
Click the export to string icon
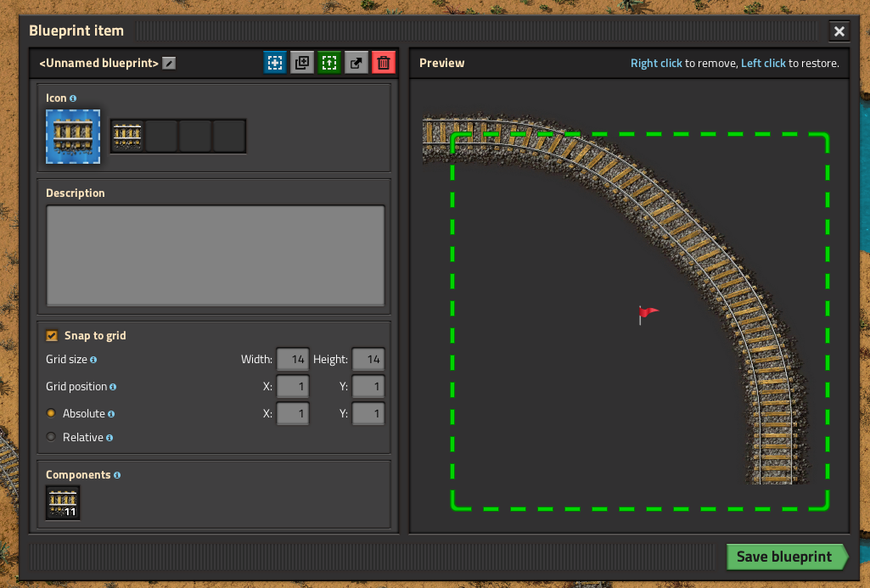(x=356, y=63)
